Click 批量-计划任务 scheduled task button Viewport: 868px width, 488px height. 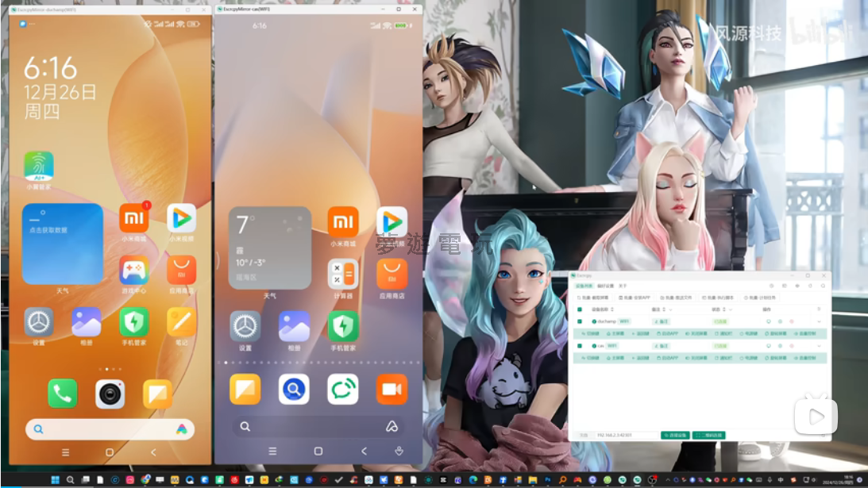[x=760, y=298]
